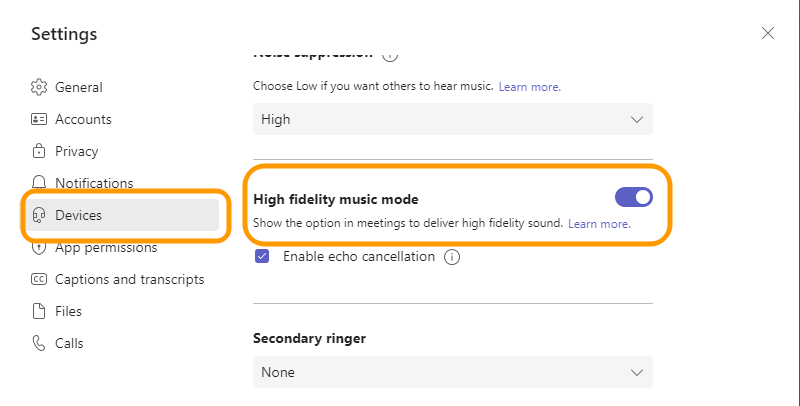Open the noise suppression High dropdown

(452, 119)
